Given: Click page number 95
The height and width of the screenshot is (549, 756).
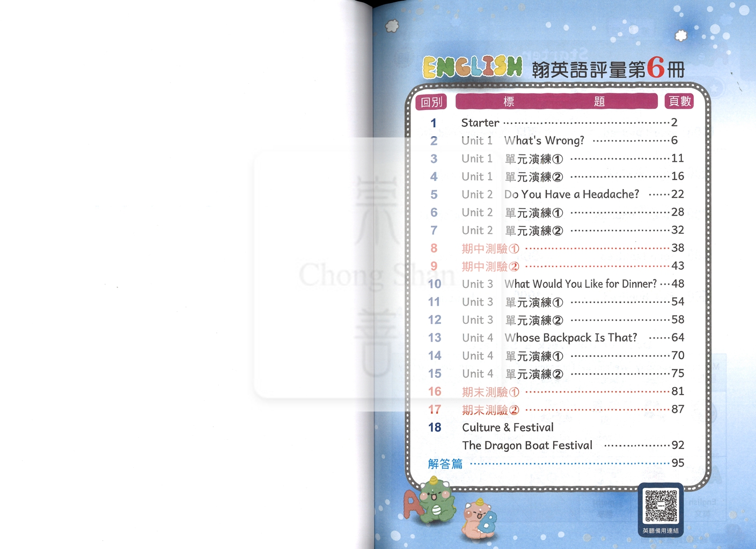Looking at the screenshot, I should [x=678, y=463].
